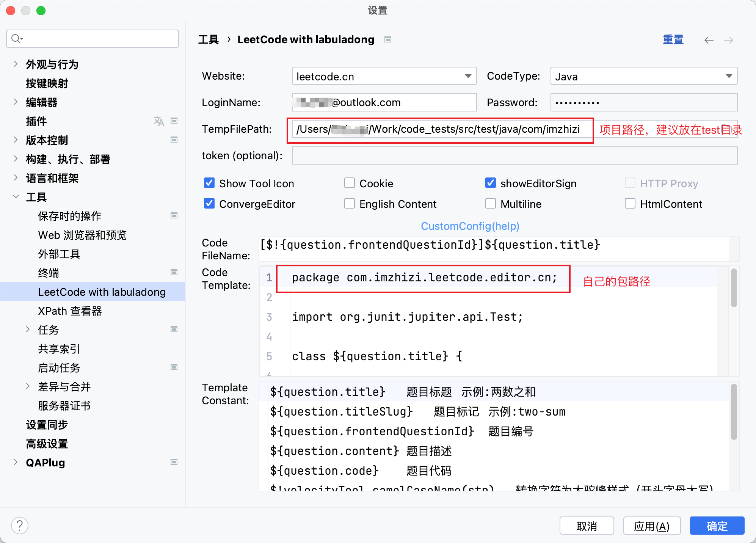Click the project-level icon beside QAPlug
756x543 pixels.
click(x=174, y=462)
